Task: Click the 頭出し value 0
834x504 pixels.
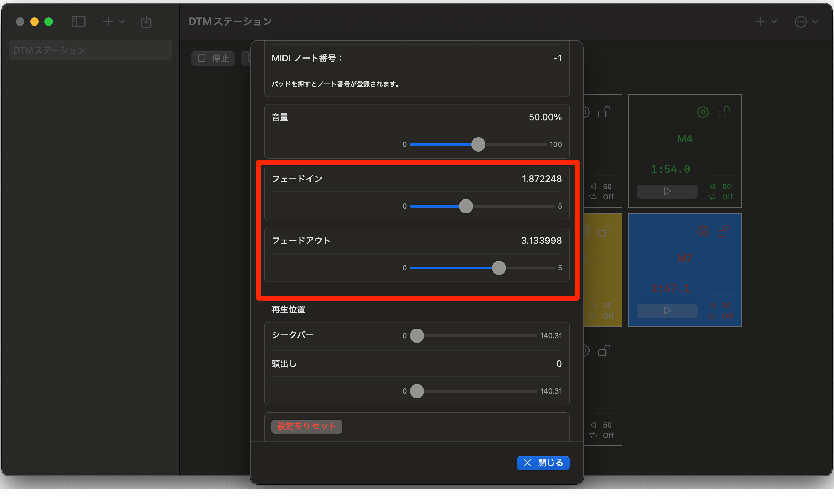Action: tap(559, 364)
